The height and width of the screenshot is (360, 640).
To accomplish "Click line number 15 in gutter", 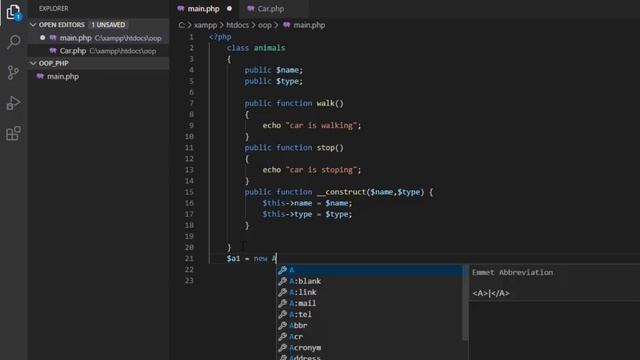I will pos(189,192).
